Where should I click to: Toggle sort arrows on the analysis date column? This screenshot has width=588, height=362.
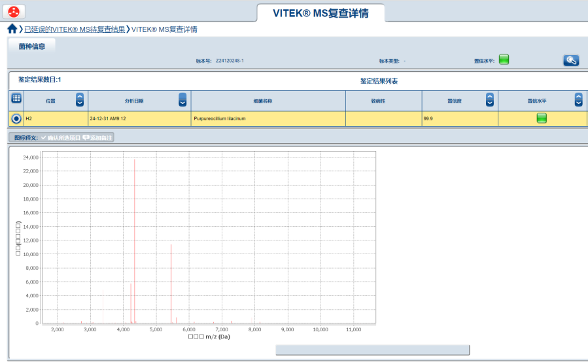182,100
